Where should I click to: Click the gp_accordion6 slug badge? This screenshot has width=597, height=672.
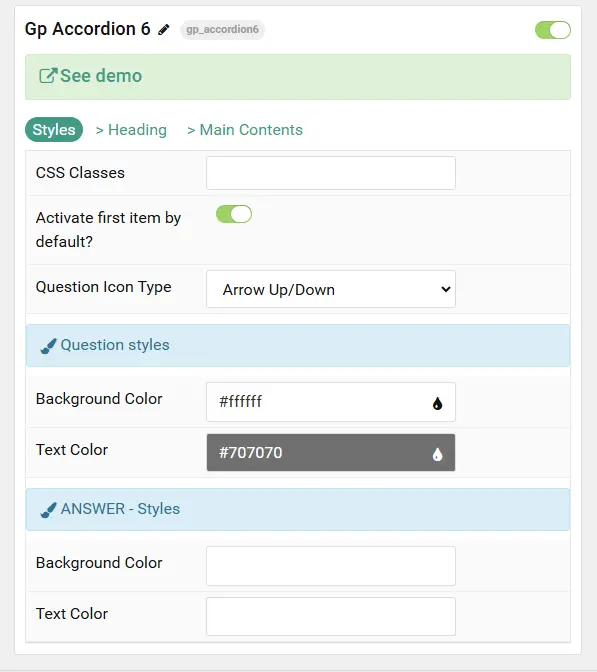pos(222,30)
